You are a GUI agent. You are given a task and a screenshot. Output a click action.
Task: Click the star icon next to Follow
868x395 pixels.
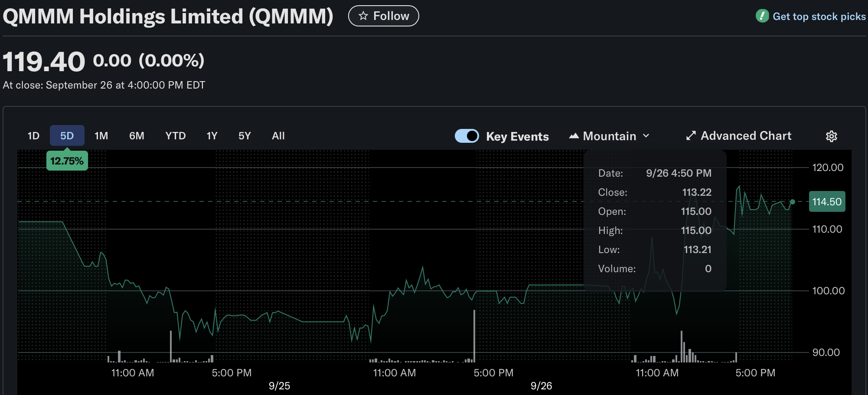pyautogui.click(x=363, y=16)
